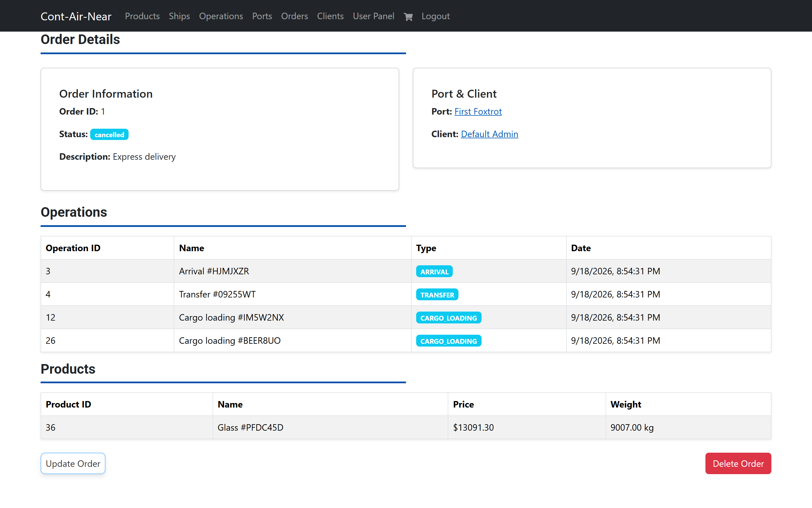Click the Weight column header
This screenshot has height=508, width=812.
click(x=689, y=404)
